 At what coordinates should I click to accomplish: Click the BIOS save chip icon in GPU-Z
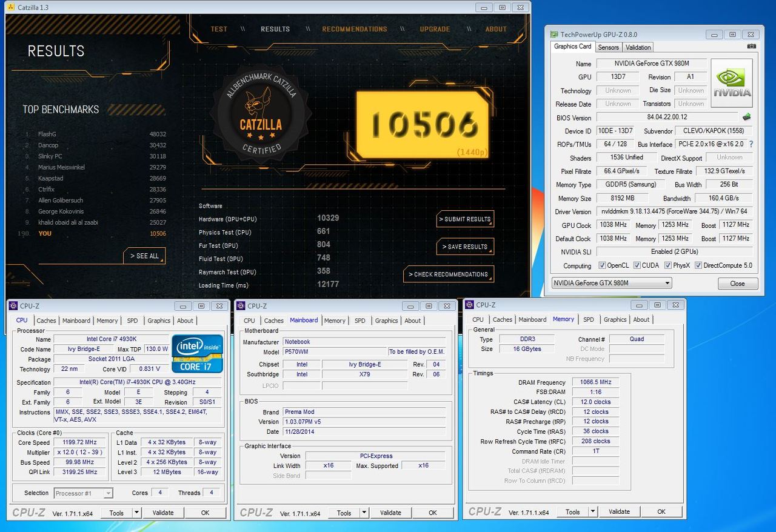[746, 117]
